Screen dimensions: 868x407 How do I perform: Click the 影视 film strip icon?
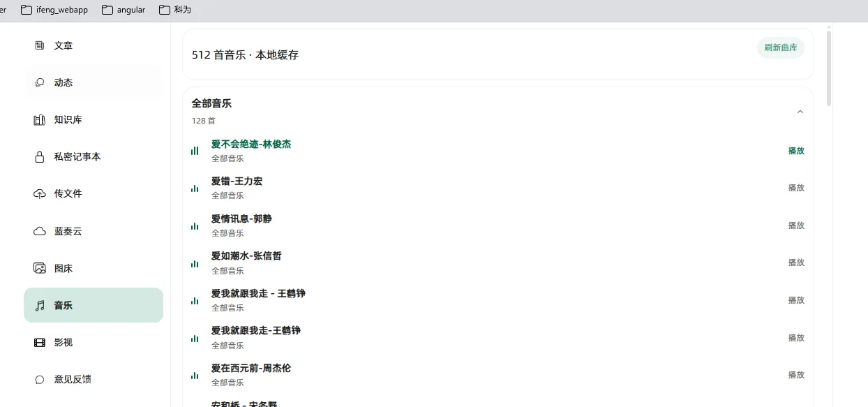coord(40,342)
